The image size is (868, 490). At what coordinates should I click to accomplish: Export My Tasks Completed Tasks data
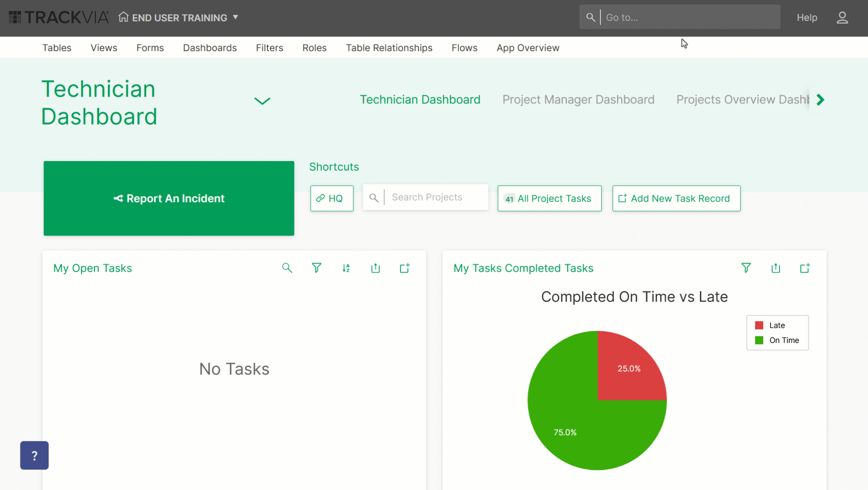coord(775,268)
